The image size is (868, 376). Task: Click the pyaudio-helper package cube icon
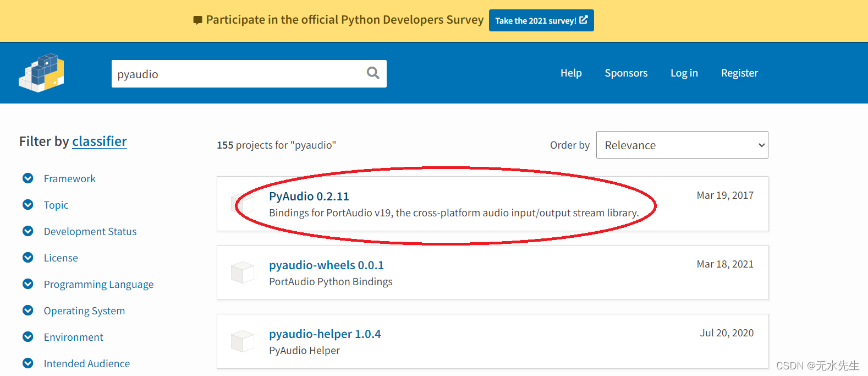243,341
